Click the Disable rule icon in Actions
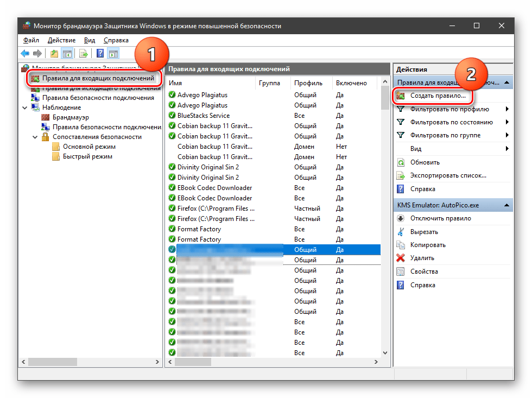Image resolution: width=532 pixels, height=398 pixels. (x=401, y=218)
